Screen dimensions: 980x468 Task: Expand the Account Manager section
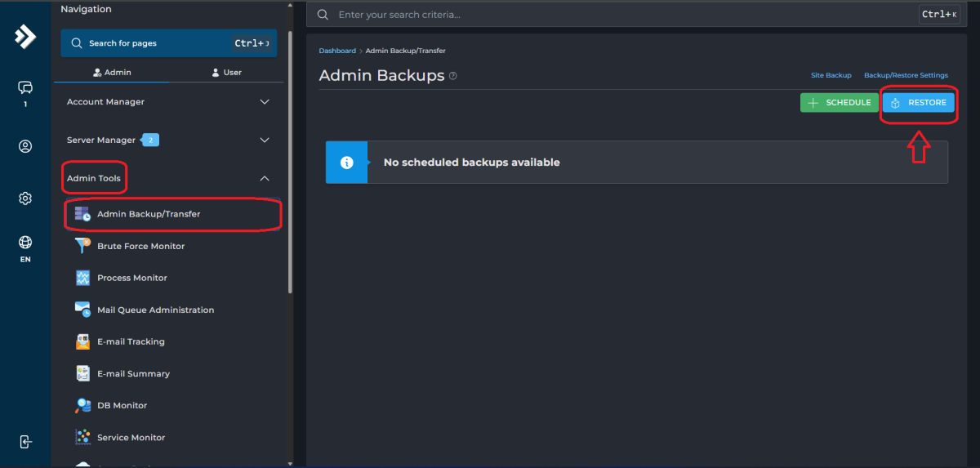pos(264,102)
